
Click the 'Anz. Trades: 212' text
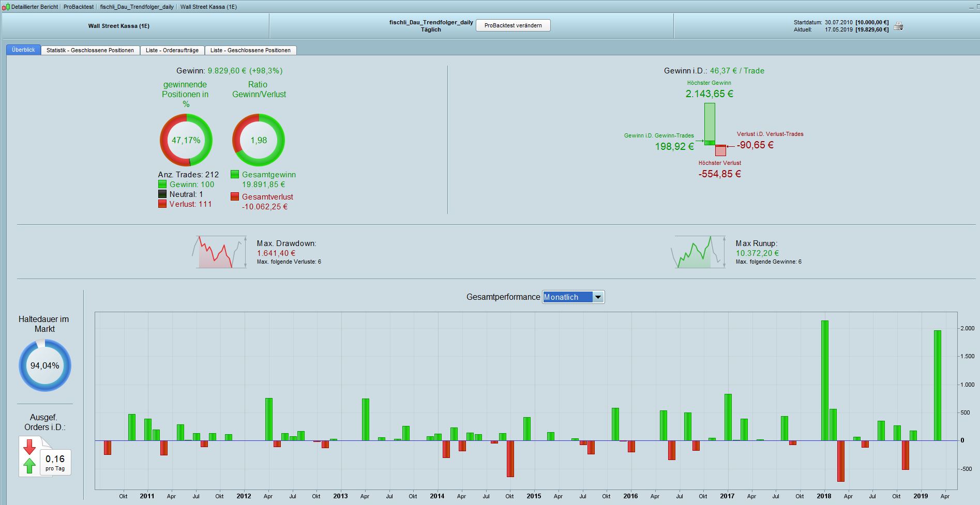point(188,175)
